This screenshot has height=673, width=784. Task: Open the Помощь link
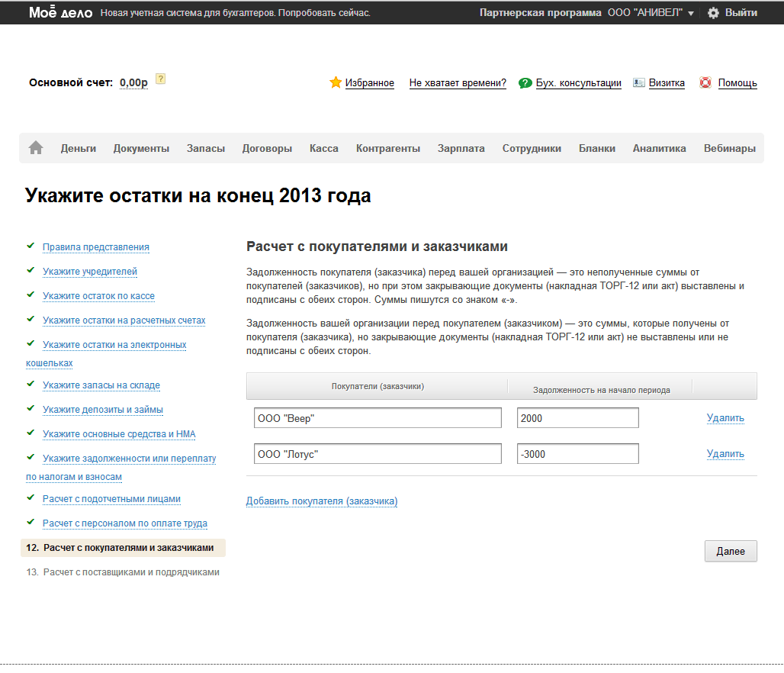[x=737, y=83]
